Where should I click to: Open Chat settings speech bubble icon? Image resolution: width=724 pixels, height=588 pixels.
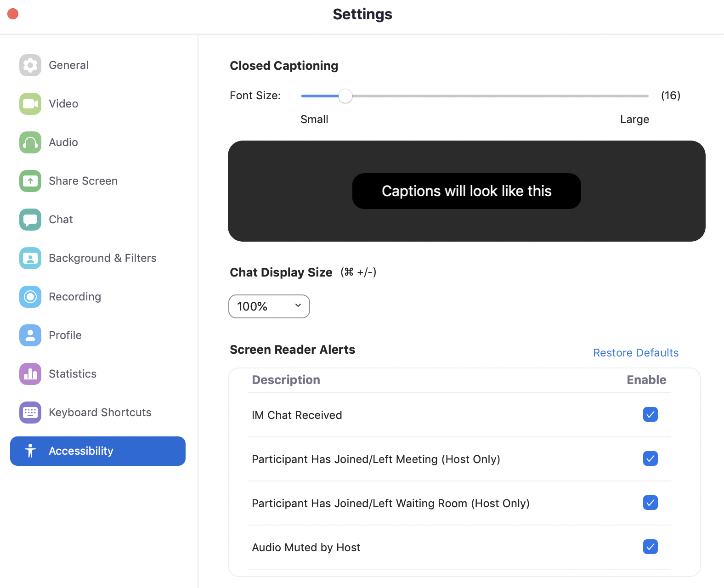[30, 220]
